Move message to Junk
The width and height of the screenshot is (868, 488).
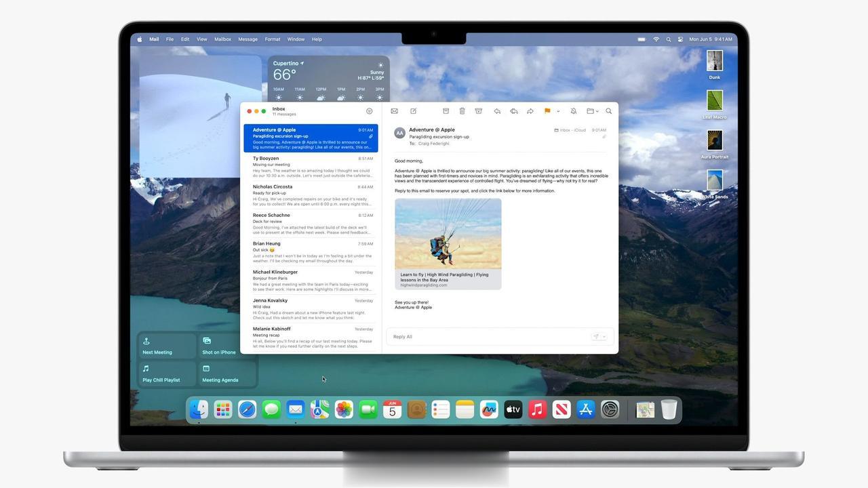(478, 111)
